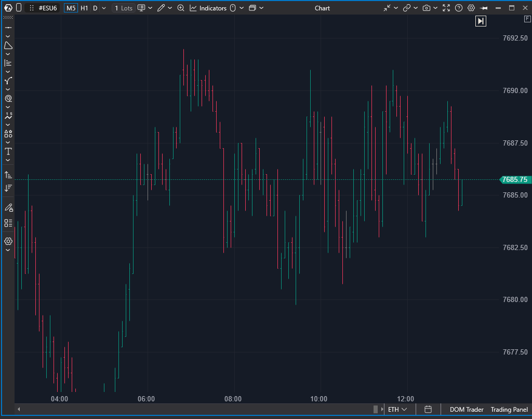Expand the line tools chevron
Viewport: 532px width, 419px height.
8,36
